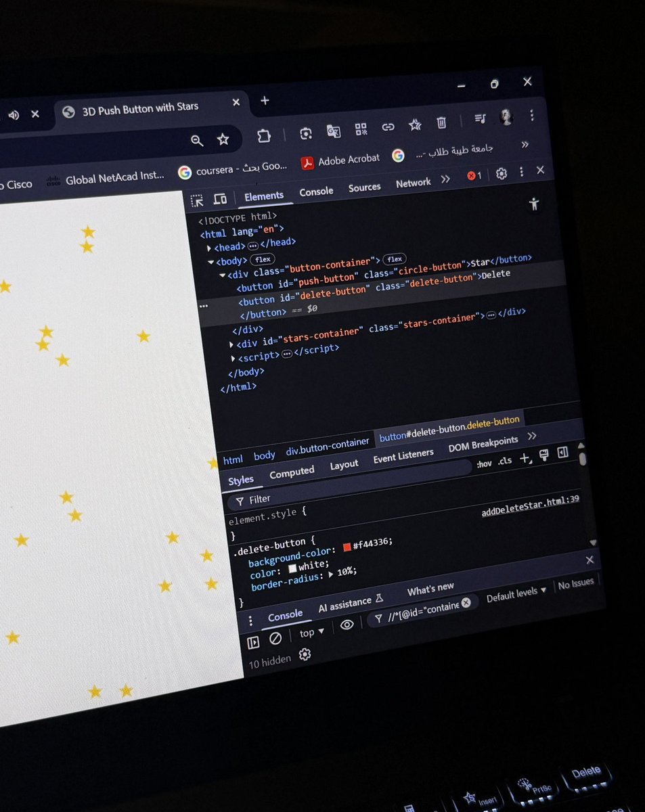This screenshot has width=645, height=812.
Task: Mute the audio speaker icon on tab
Action: click(13, 116)
